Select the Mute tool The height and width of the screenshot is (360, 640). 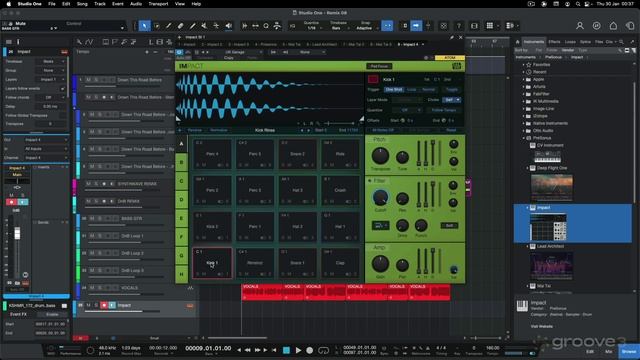pyautogui.click(x=204, y=26)
